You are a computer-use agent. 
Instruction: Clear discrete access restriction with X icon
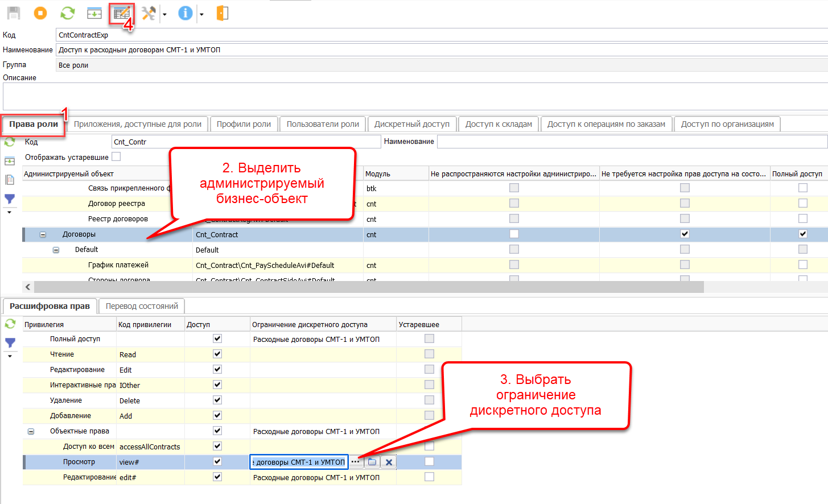click(389, 462)
